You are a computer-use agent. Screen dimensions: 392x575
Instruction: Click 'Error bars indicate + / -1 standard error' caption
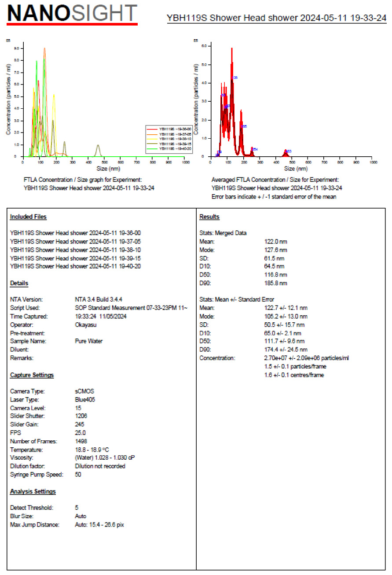pos(274,197)
